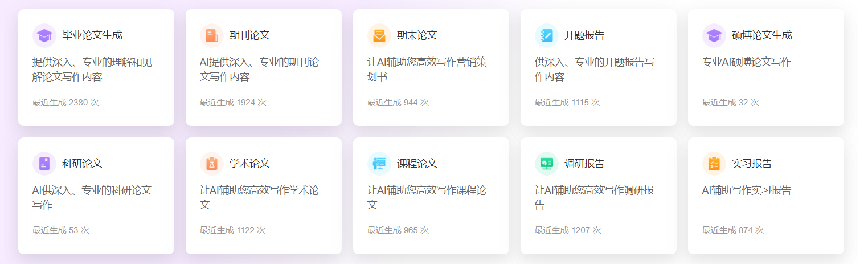Click the text 最近生成 53 次
Screen dimensions: 868x264
coord(61,230)
